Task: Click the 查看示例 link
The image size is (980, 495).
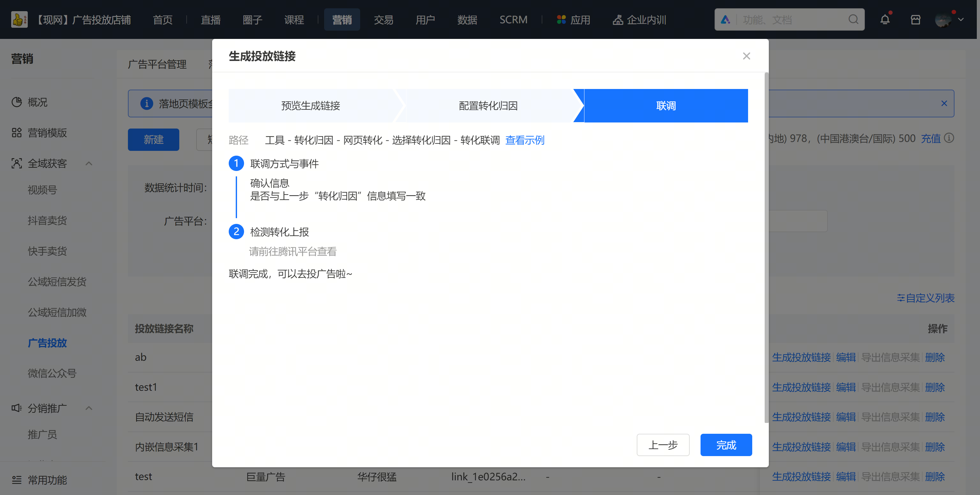Action: tap(525, 140)
